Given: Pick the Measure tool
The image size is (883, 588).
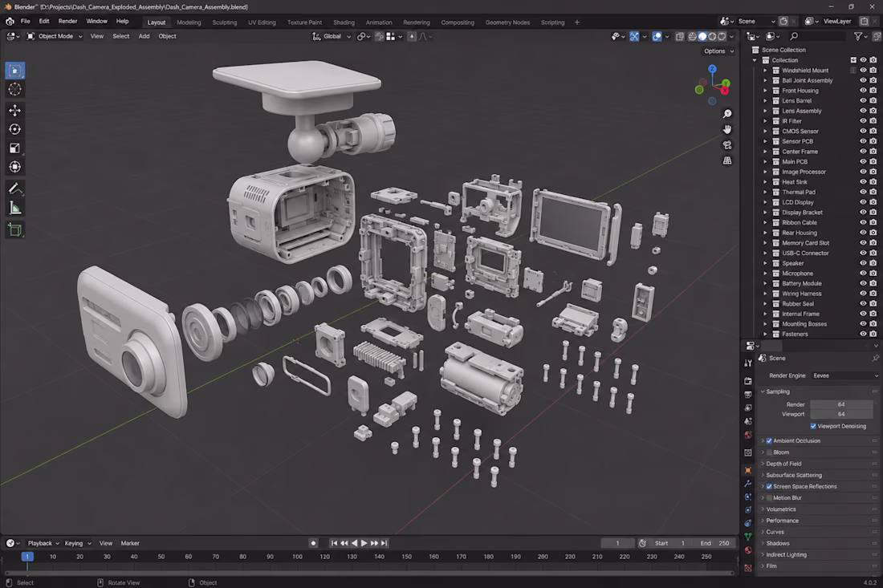Looking at the screenshot, I should (x=15, y=209).
